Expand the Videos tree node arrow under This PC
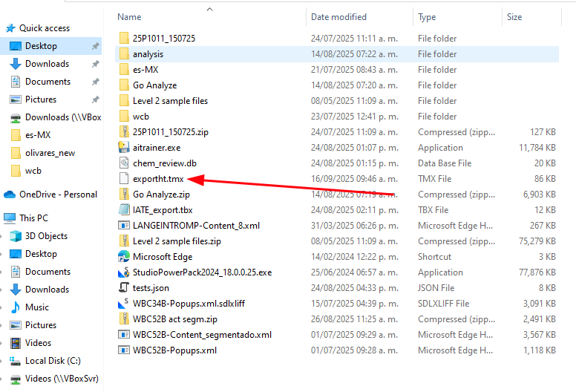The image size is (576, 392). (x=1, y=343)
